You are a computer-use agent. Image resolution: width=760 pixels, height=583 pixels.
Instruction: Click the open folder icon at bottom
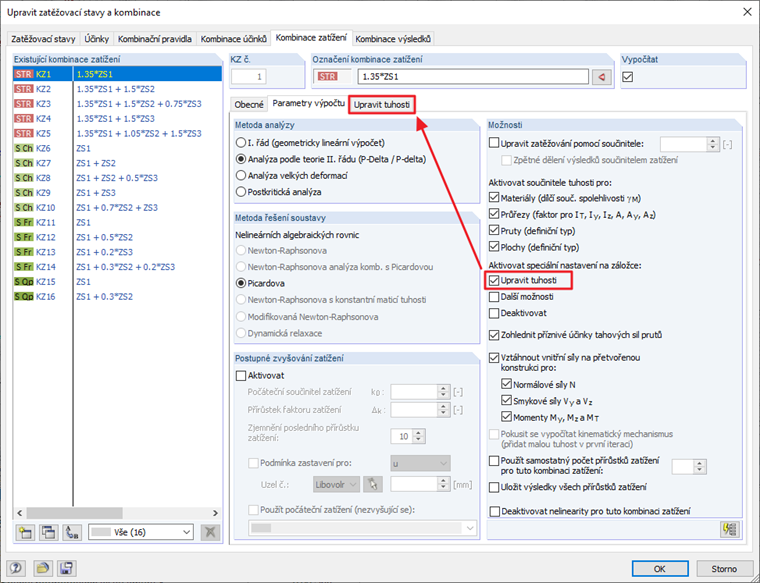click(43, 568)
